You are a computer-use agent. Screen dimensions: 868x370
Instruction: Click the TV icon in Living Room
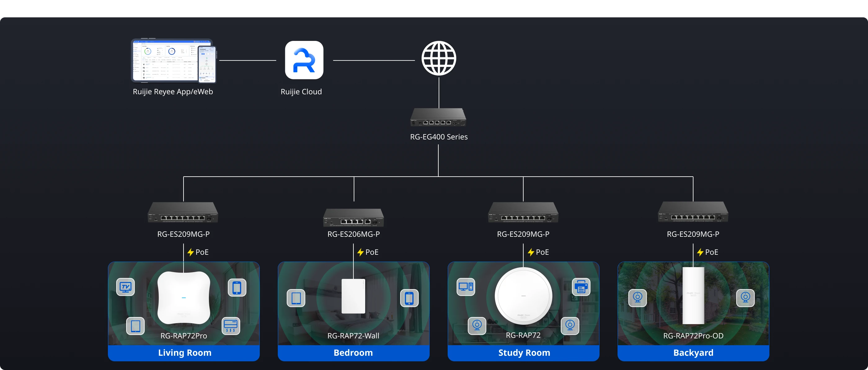pyautogui.click(x=125, y=287)
